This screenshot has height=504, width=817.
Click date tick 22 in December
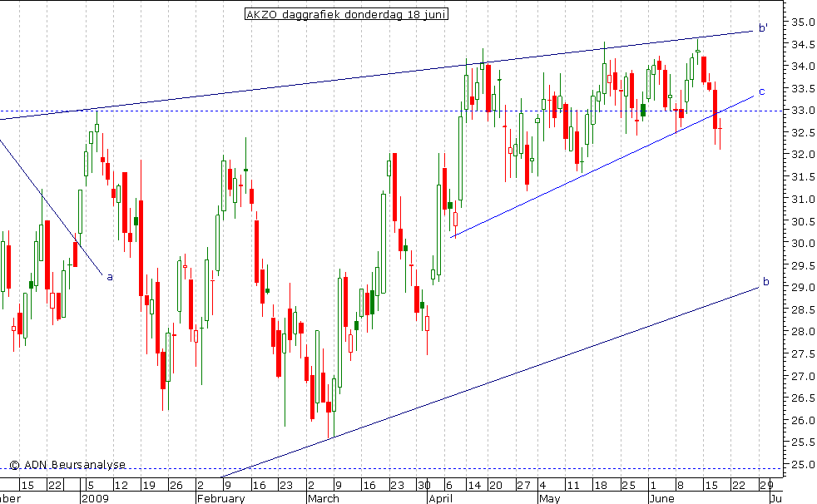tap(55, 485)
